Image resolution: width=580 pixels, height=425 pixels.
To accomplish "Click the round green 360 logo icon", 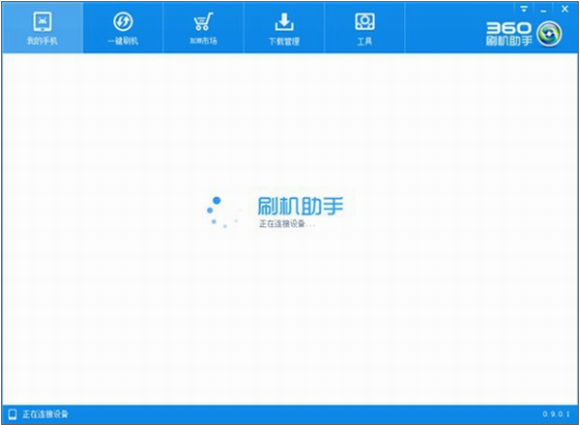I will 549,34.
